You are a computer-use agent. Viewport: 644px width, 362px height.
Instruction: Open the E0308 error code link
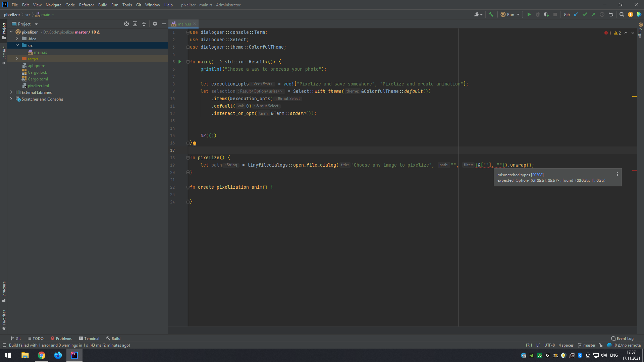click(537, 175)
